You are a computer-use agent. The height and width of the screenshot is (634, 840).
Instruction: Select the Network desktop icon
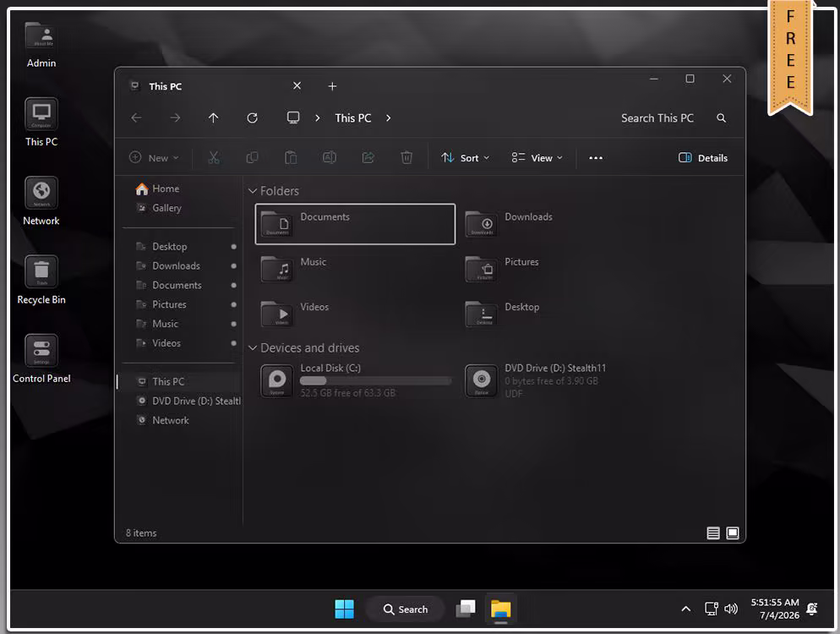41,201
